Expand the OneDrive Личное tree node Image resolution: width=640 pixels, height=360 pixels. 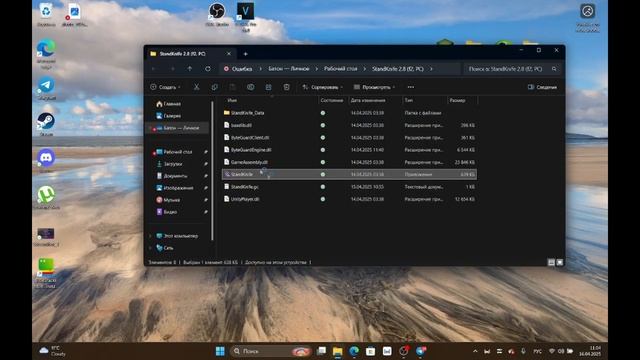[151, 128]
